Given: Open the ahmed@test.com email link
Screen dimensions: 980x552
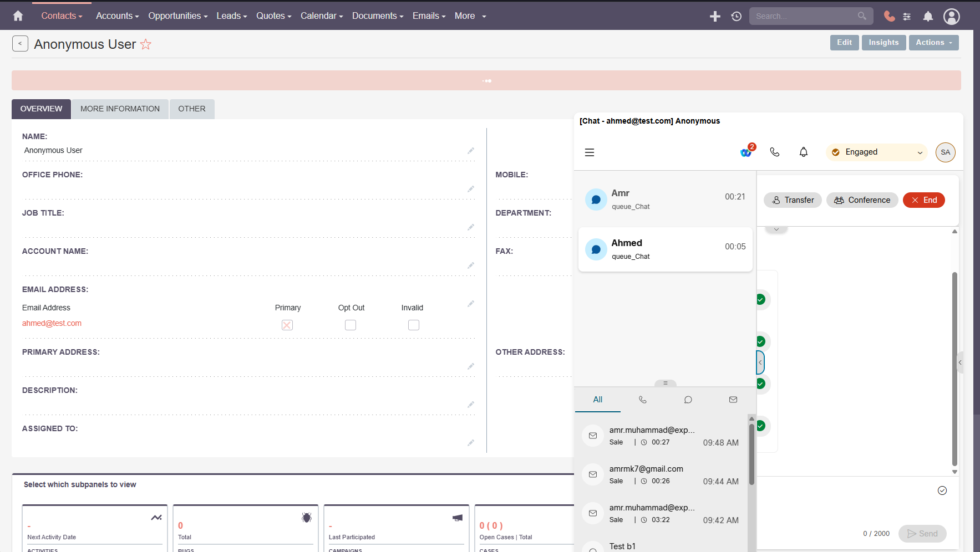Looking at the screenshot, I should click(52, 324).
